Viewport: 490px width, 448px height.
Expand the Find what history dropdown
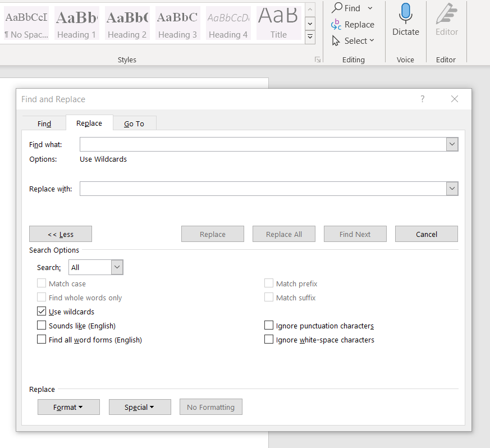pos(452,145)
